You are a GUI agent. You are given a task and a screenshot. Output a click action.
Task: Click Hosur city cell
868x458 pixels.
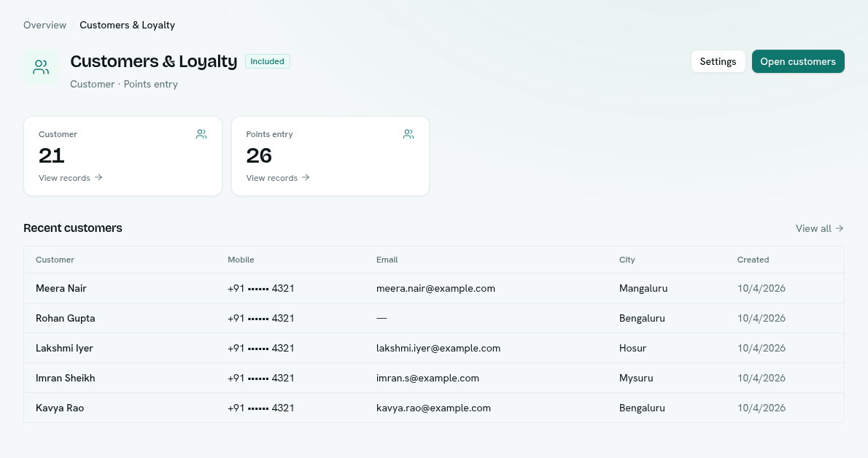632,348
